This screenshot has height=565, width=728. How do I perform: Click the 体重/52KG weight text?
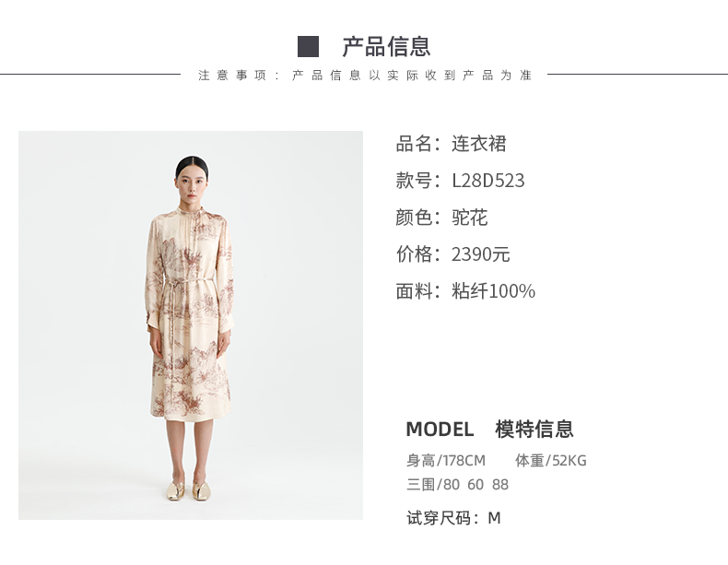point(551,461)
